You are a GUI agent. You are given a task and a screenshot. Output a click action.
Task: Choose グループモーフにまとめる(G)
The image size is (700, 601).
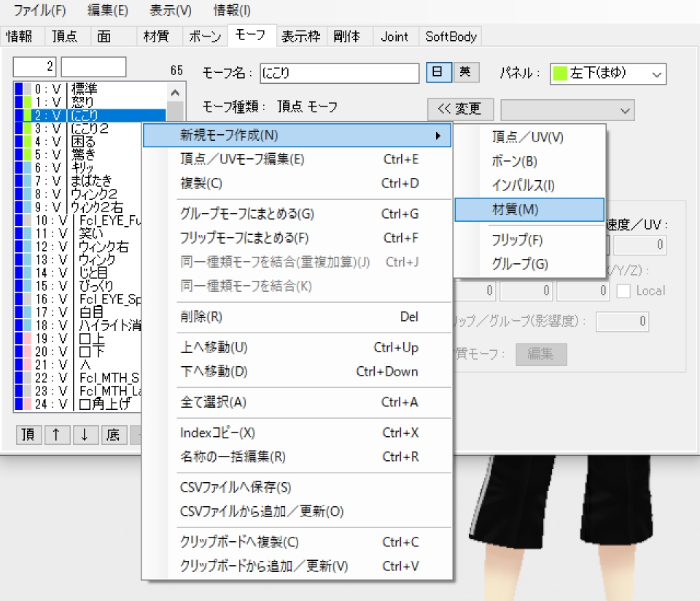point(297,214)
